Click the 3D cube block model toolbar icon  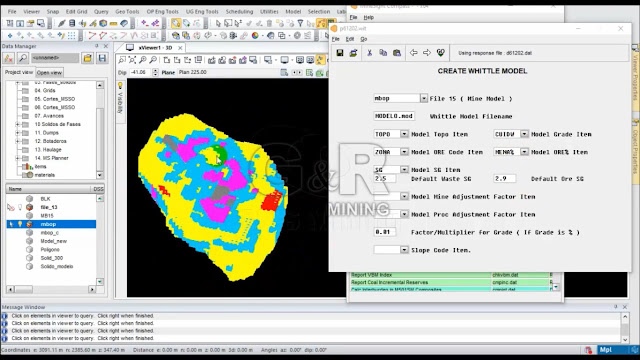tap(103, 23)
